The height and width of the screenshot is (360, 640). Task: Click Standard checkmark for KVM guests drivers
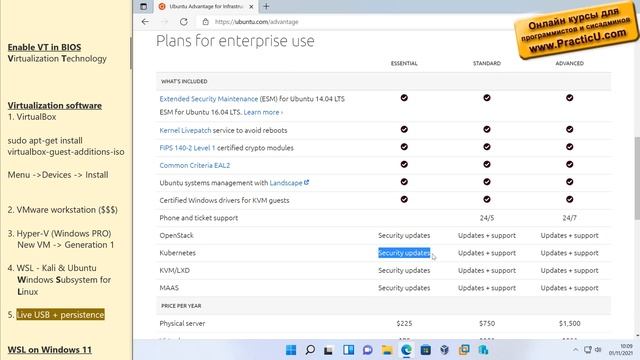[x=487, y=200]
